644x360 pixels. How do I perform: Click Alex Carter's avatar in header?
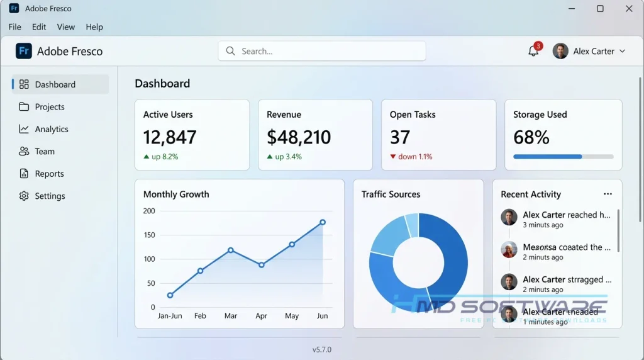(560, 51)
